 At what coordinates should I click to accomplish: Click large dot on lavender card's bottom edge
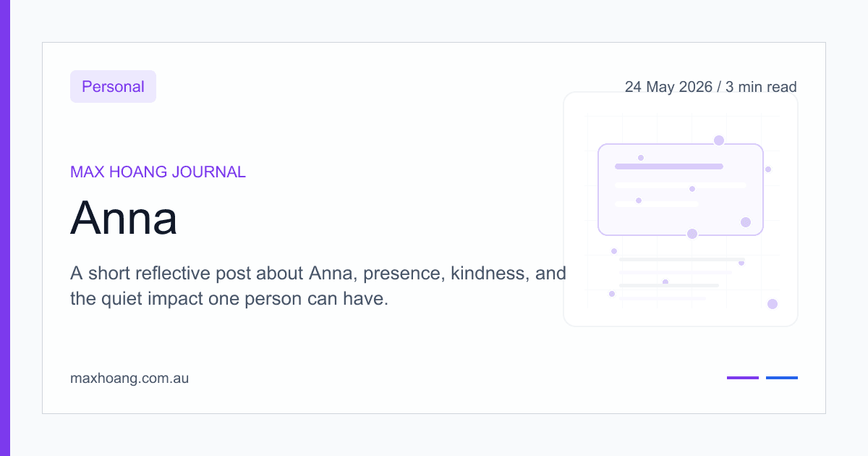pyautogui.click(x=692, y=234)
